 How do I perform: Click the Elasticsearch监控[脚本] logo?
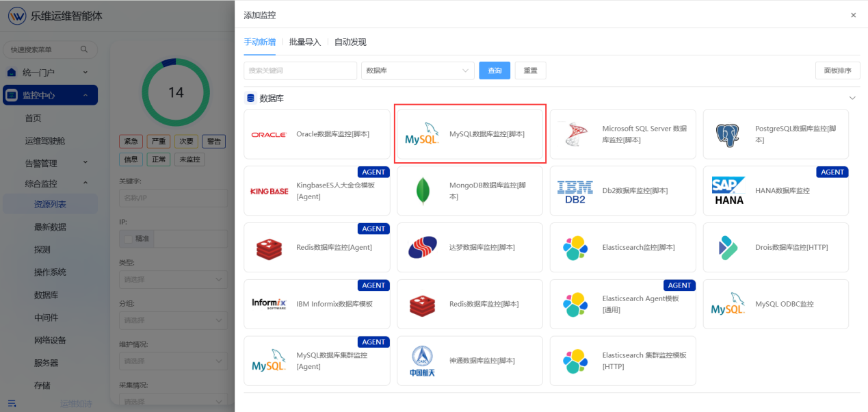(x=575, y=248)
